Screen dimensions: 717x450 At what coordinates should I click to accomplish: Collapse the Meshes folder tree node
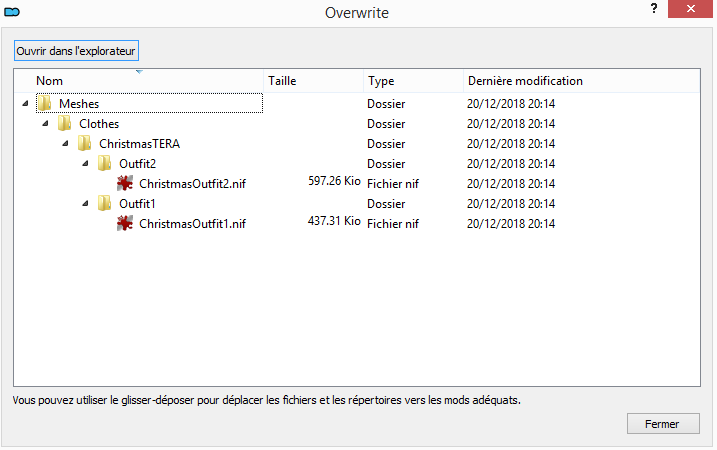24,103
